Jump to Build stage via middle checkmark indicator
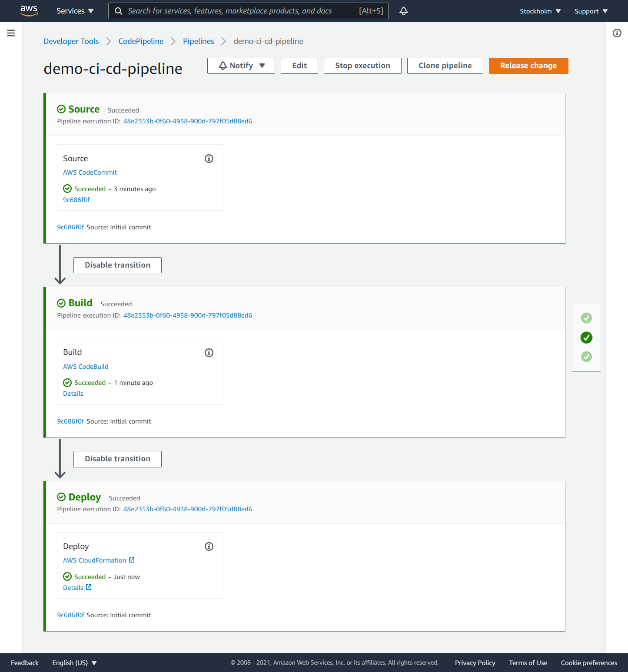Image resolution: width=628 pixels, height=672 pixels. 586,338
